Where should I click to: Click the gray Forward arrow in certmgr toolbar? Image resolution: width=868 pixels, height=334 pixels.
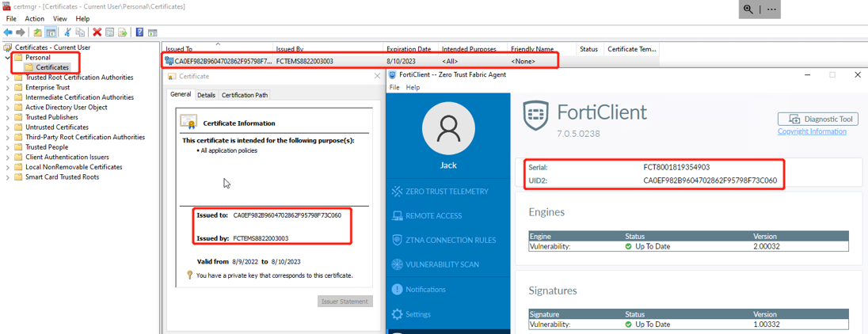pos(21,32)
